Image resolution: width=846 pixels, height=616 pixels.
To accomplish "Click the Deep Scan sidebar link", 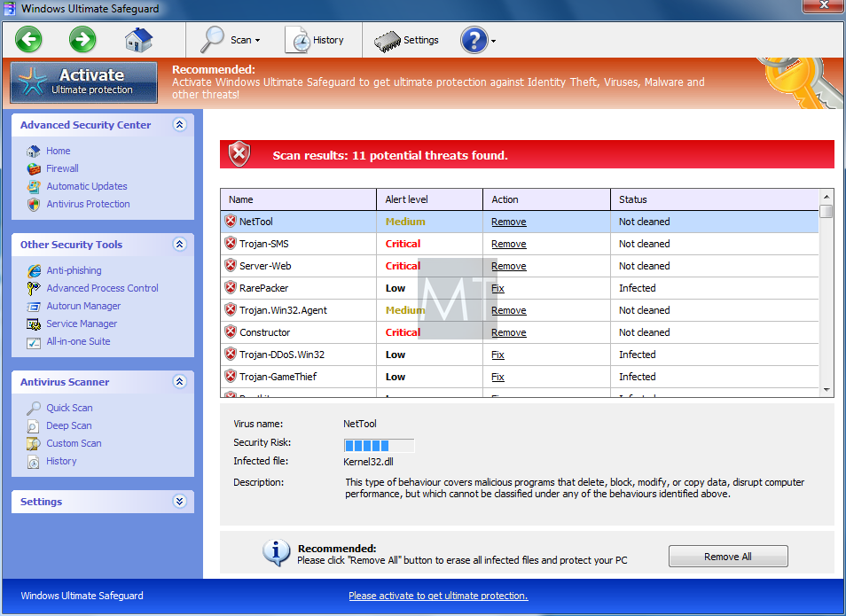I will tap(68, 425).
